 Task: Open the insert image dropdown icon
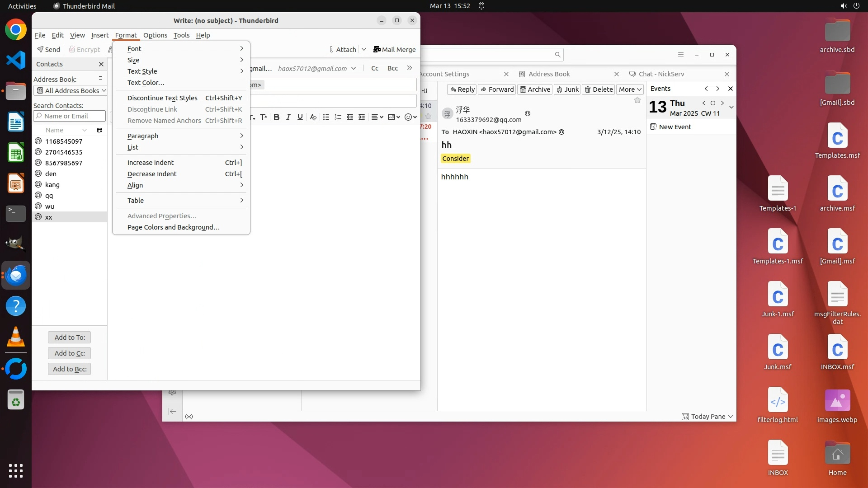coord(394,117)
